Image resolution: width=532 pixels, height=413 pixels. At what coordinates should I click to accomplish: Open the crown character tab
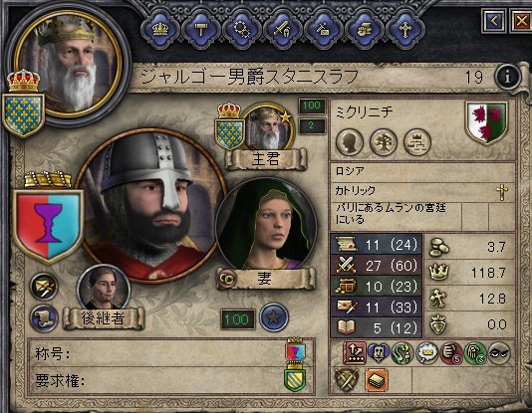click(160, 30)
